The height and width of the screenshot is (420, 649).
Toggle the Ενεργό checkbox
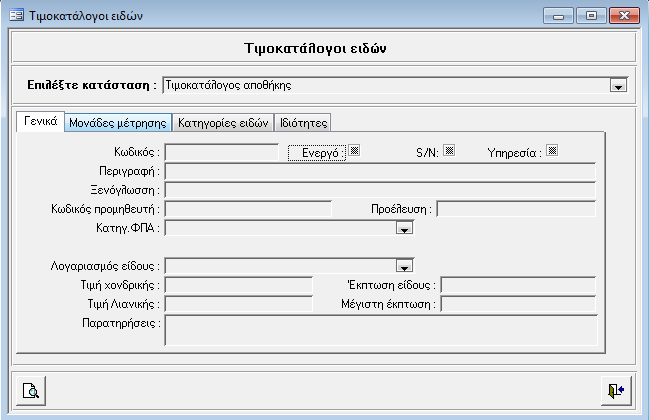tap(354, 151)
